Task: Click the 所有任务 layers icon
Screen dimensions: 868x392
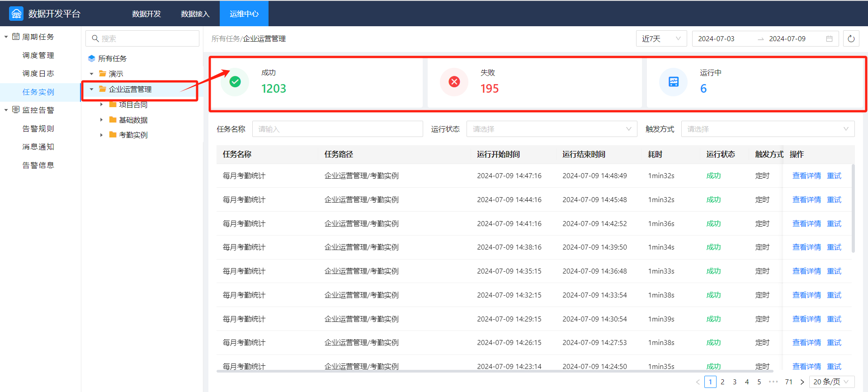Action: coord(91,59)
